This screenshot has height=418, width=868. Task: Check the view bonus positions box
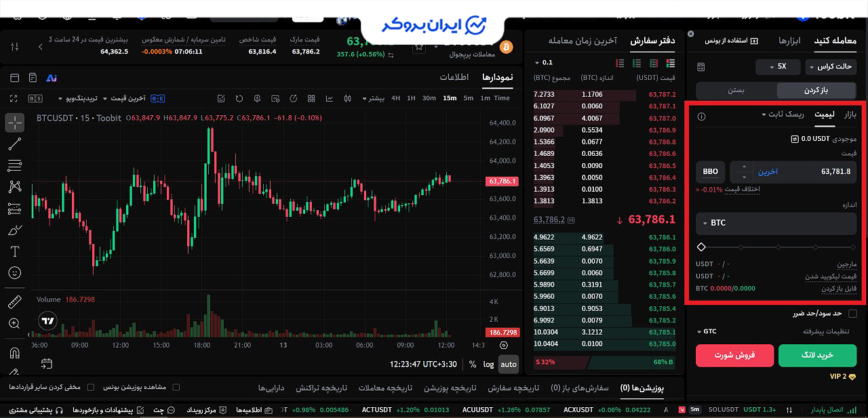176,388
